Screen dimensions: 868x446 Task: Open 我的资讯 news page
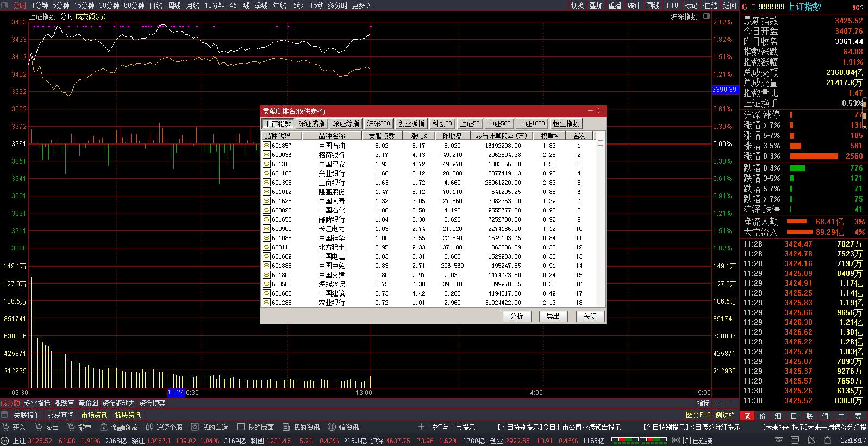pyautogui.click(x=301, y=428)
